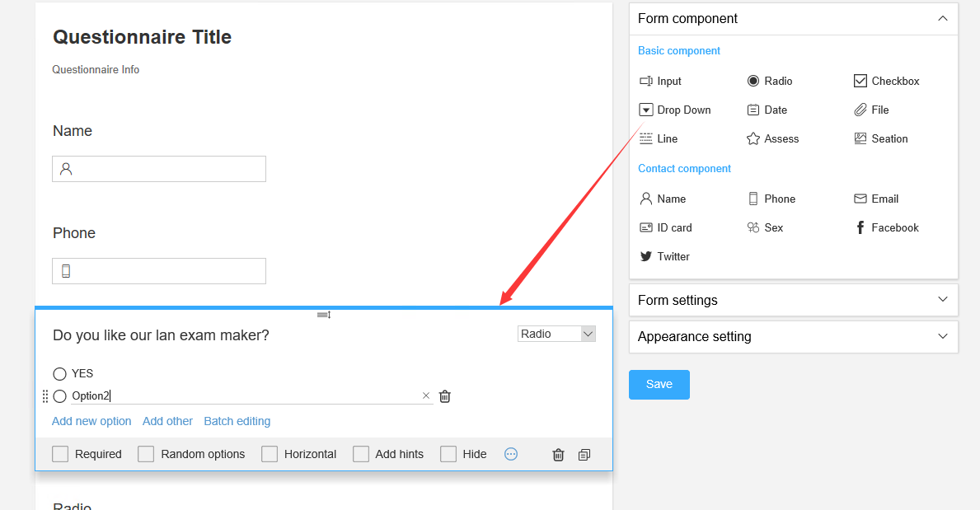Open the Radio question type dropdown
This screenshot has width=980, height=510.
(x=556, y=334)
